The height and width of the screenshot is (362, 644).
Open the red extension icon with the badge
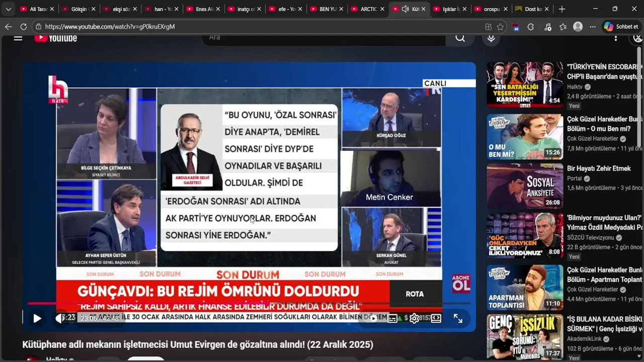516,27
